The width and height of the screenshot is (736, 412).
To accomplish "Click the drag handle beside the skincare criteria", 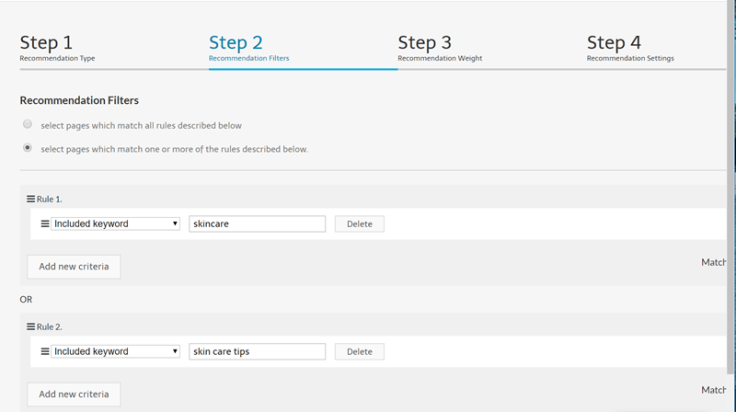I will coord(45,224).
